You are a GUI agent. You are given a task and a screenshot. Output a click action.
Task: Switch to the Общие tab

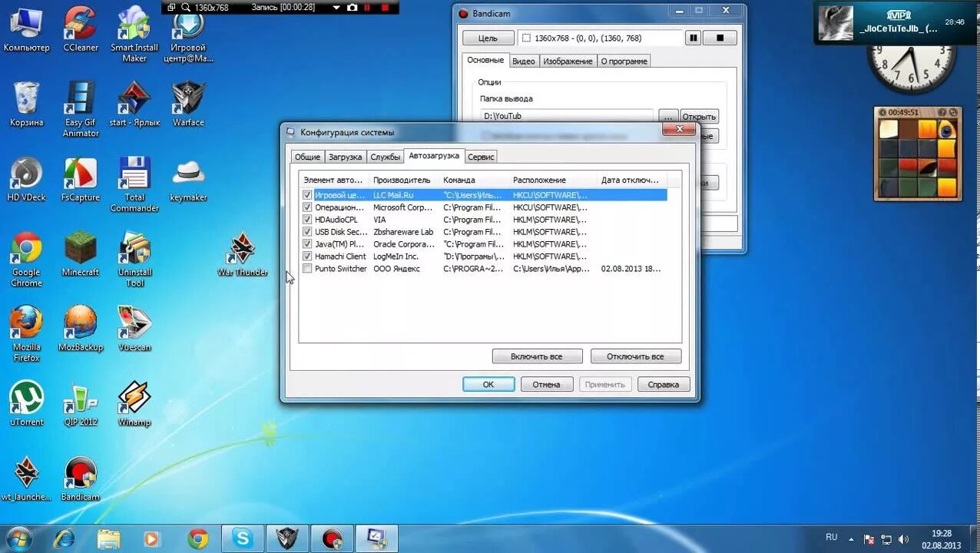point(307,157)
